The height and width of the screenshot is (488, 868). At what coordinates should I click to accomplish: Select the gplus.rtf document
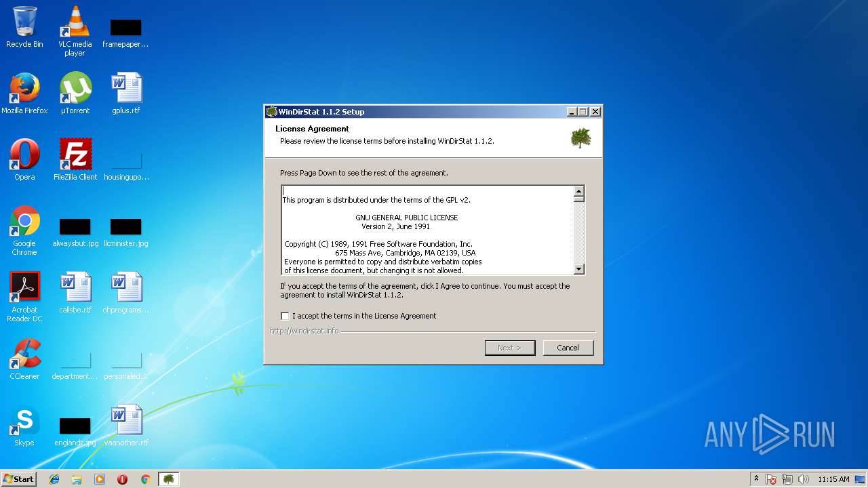click(x=126, y=94)
